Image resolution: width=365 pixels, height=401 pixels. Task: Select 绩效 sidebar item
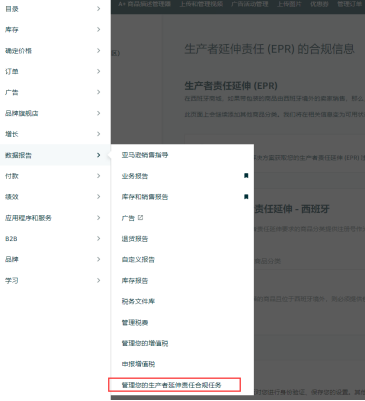click(x=12, y=197)
